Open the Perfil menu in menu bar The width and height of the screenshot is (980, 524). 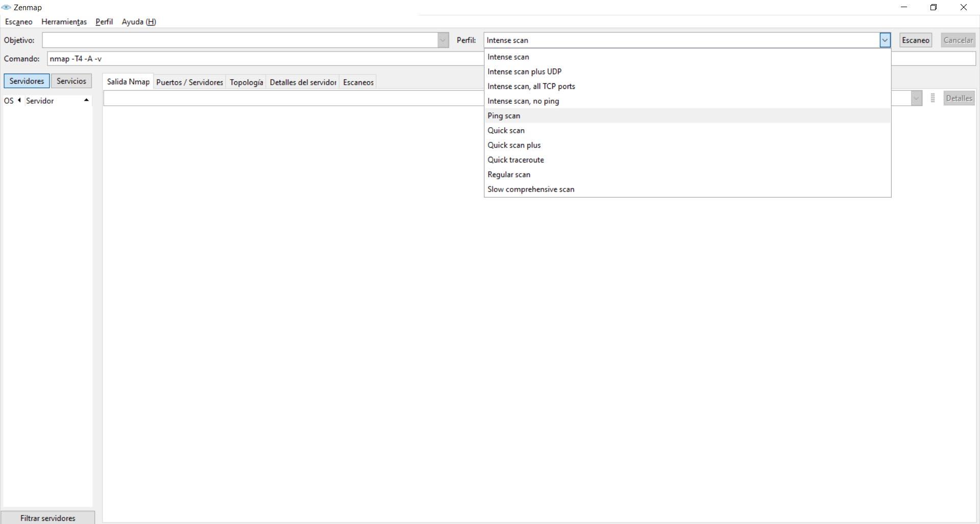coord(104,22)
